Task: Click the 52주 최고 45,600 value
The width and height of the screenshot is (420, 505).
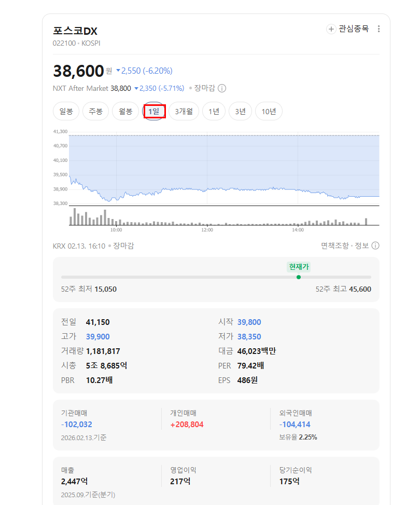Action: (x=360, y=289)
